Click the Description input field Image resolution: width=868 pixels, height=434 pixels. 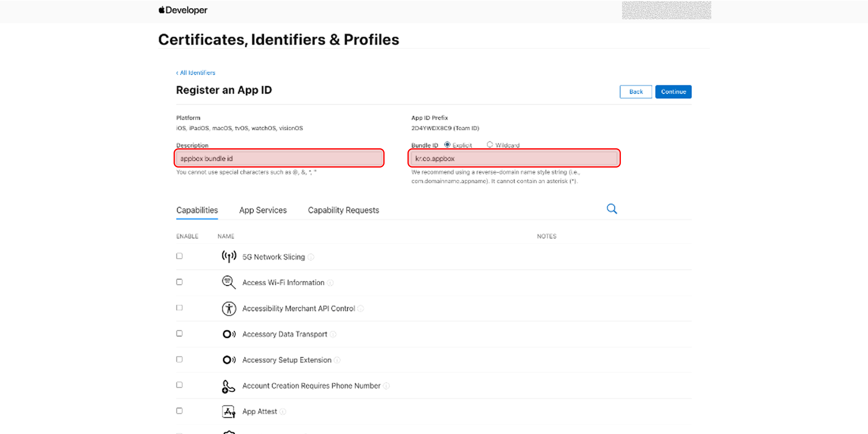coord(279,158)
